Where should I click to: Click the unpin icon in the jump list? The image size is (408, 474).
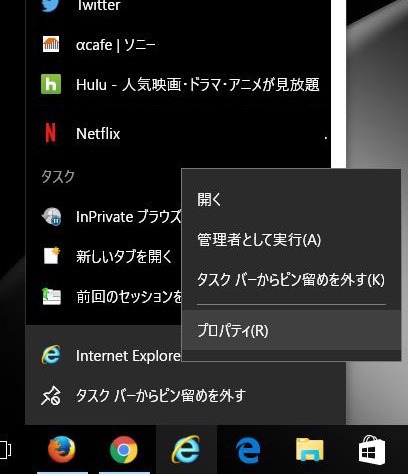point(51,396)
